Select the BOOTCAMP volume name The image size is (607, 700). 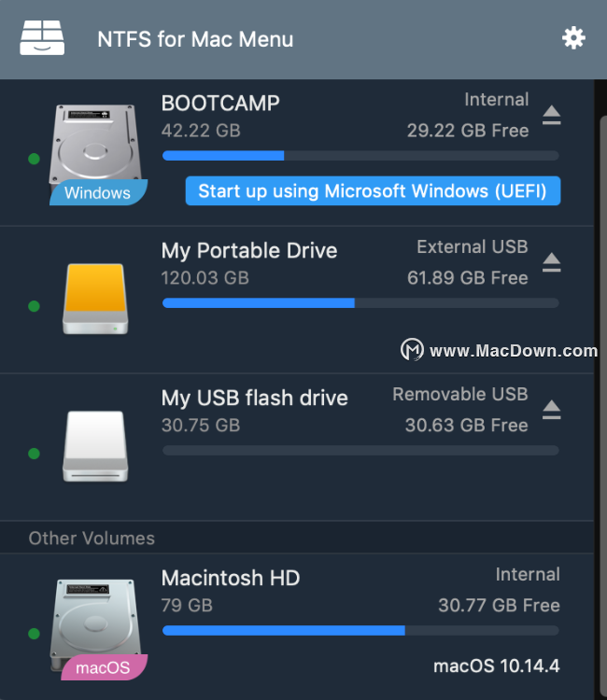tap(220, 103)
